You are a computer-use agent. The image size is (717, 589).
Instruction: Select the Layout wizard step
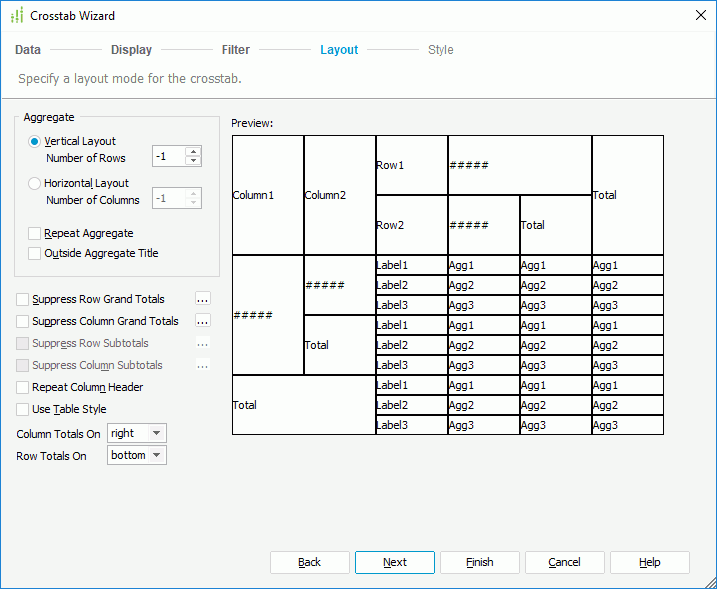(339, 50)
